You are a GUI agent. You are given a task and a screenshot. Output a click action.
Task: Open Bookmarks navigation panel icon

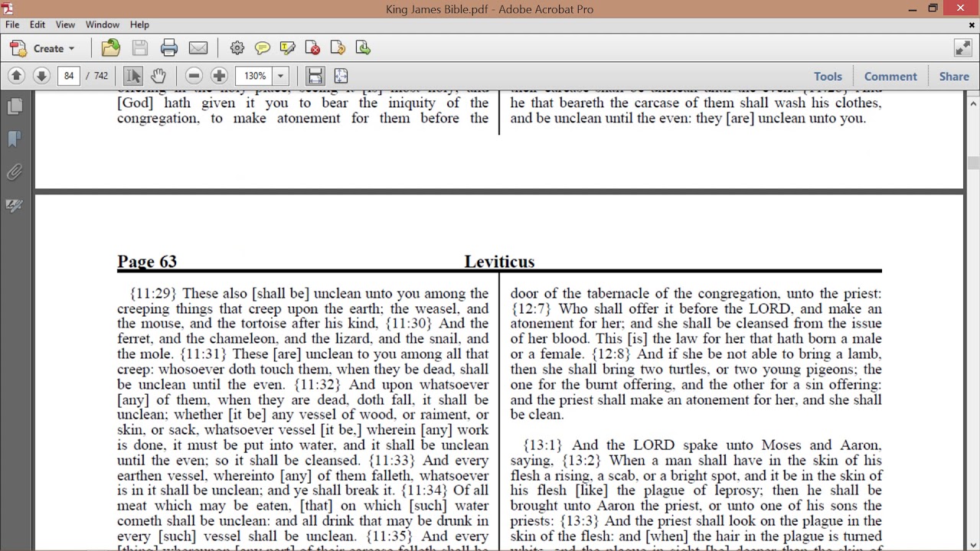click(14, 139)
